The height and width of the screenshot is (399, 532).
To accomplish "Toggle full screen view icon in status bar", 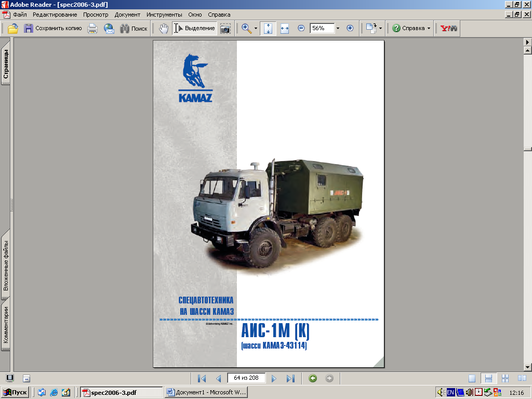I will point(10,378).
